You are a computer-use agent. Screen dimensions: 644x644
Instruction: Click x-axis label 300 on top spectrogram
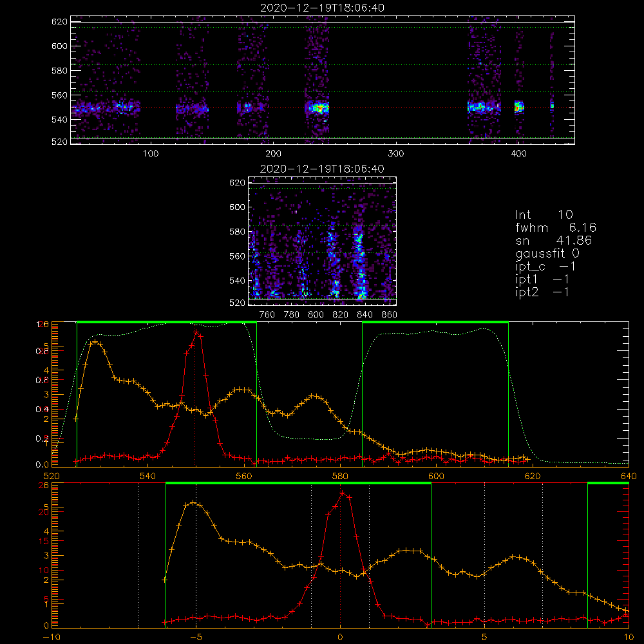click(396, 153)
